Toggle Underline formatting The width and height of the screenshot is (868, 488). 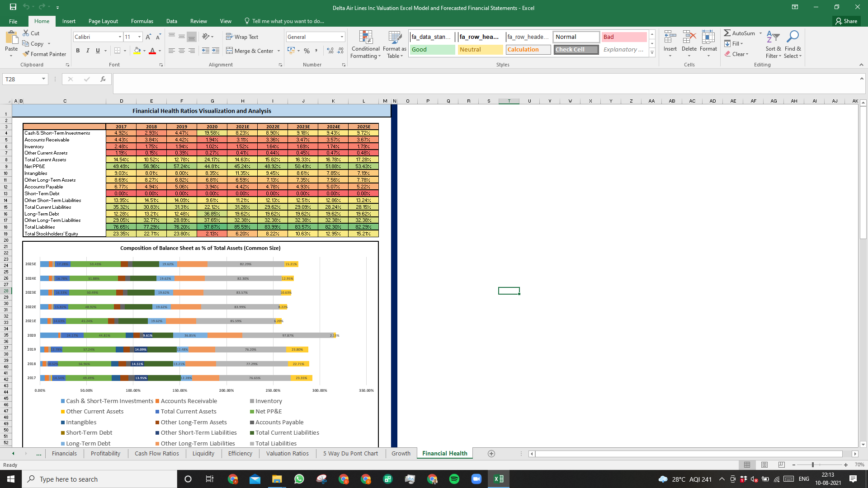coord(98,51)
